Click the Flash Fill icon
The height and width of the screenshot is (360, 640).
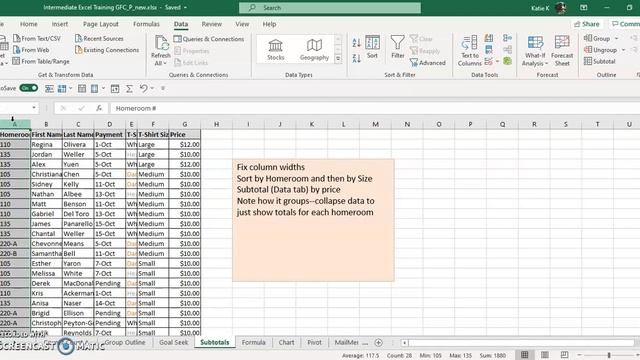tap(489, 38)
